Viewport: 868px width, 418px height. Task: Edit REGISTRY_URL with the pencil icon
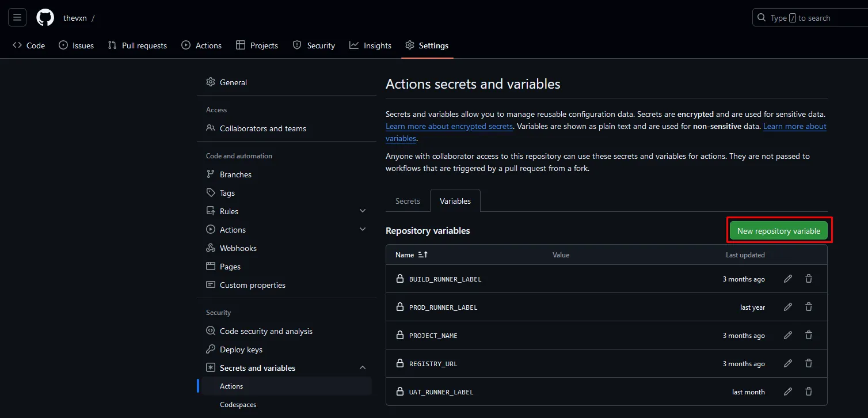[x=788, y=363]
